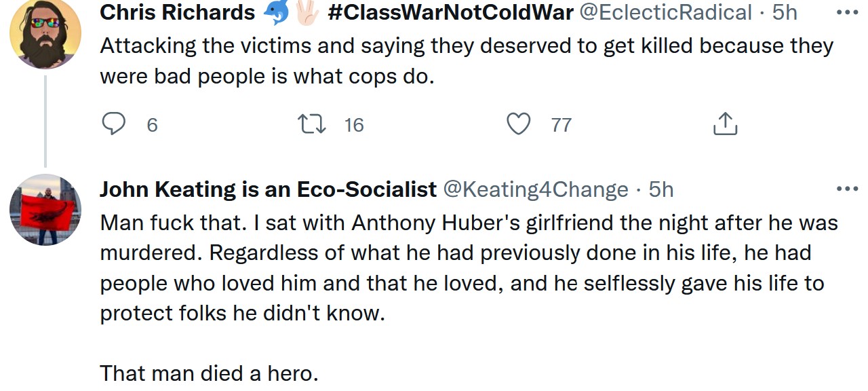
Task: Click the retweet count 16
Action: tap(354, 125)
